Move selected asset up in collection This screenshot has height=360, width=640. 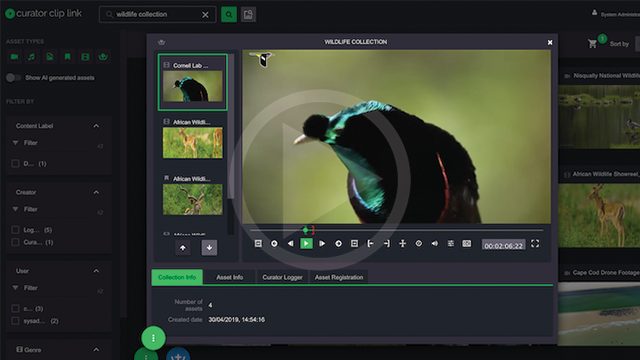click(x=183, y=248)
